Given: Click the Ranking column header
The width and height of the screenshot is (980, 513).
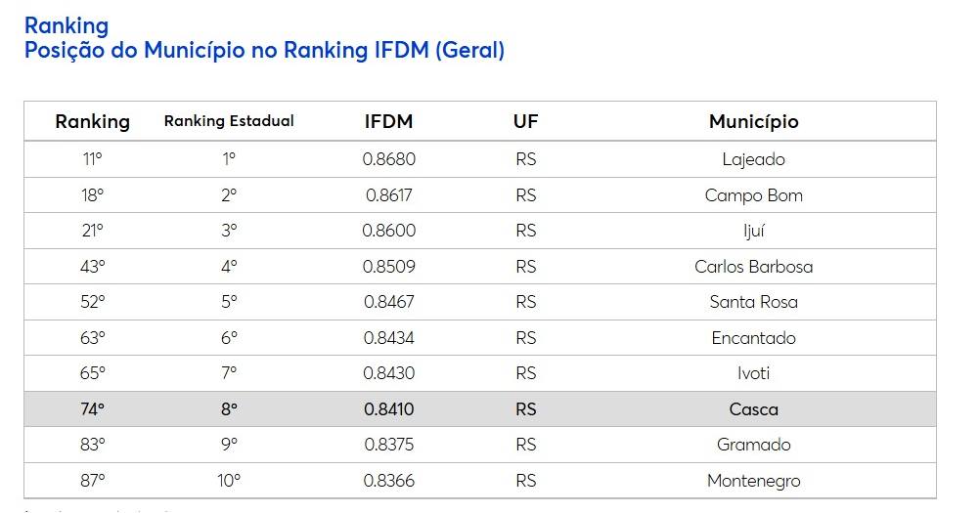Looking at the screenshot, I should tap(93, 122).
